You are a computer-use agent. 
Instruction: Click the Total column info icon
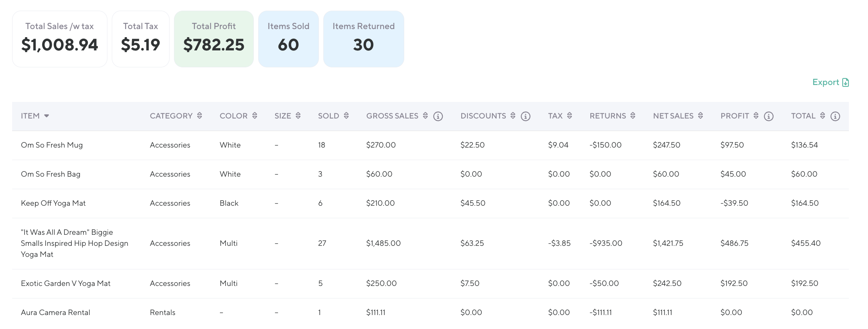coord(835,116)
